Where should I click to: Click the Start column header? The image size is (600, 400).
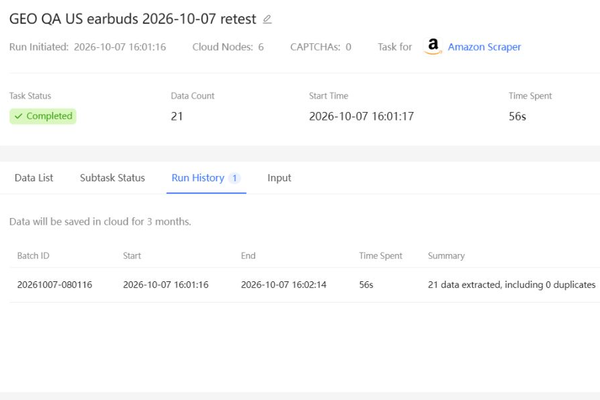point(132,256)
